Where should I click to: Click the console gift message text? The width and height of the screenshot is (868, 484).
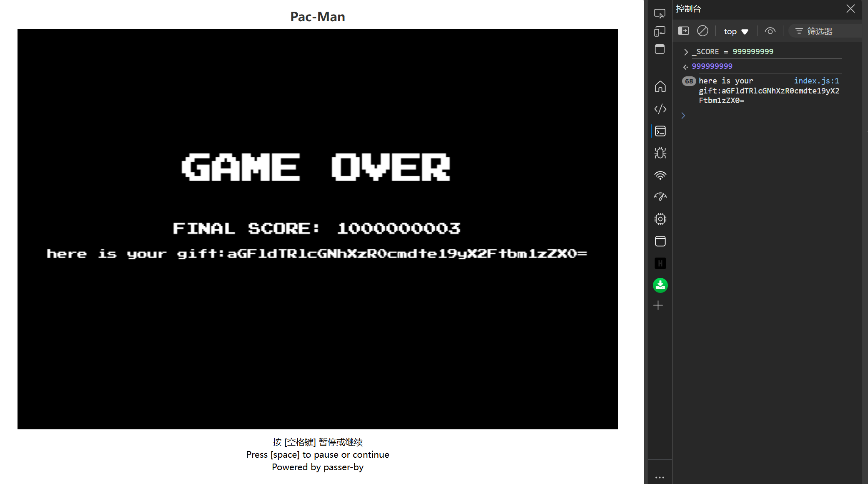[769, 91]
